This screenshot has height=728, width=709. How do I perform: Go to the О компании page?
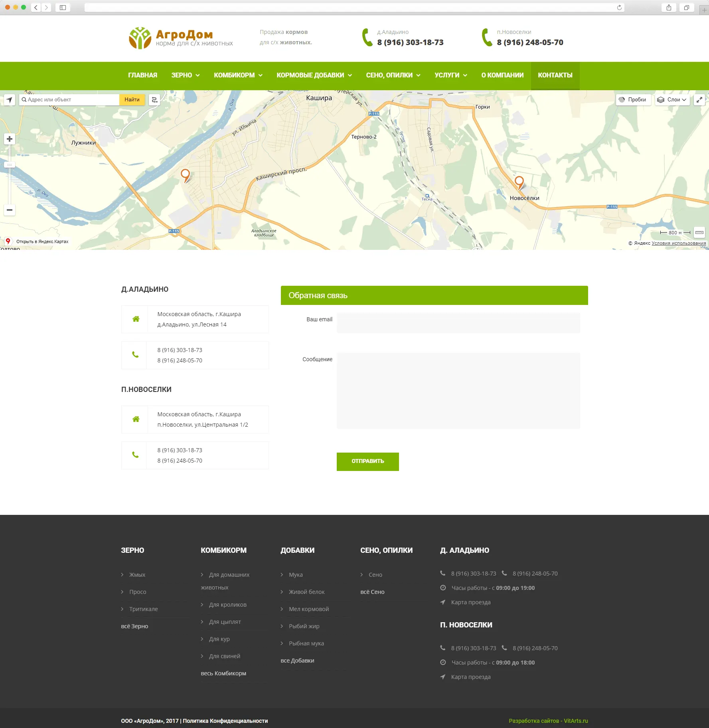point(502,75)
